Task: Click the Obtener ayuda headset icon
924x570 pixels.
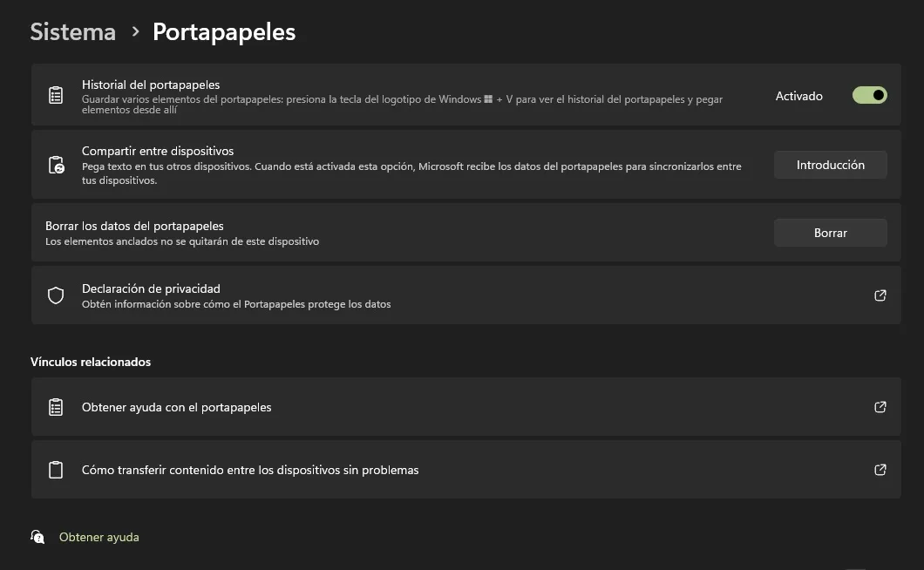Action: pos(37,537)
